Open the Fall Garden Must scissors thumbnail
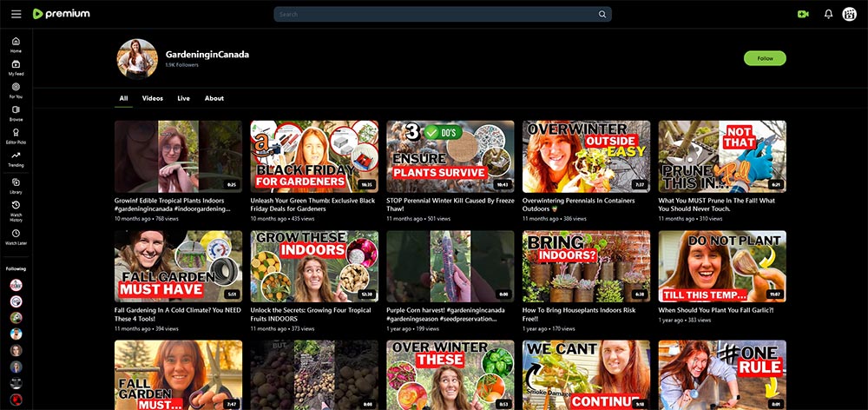This screenshot has height=410, width=868. (x=178, y=375)
